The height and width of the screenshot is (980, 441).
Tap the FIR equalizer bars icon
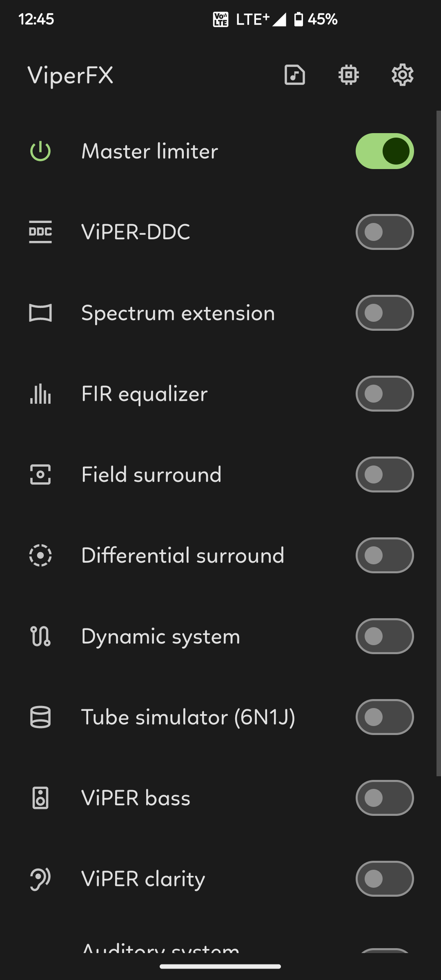point(40,394)
